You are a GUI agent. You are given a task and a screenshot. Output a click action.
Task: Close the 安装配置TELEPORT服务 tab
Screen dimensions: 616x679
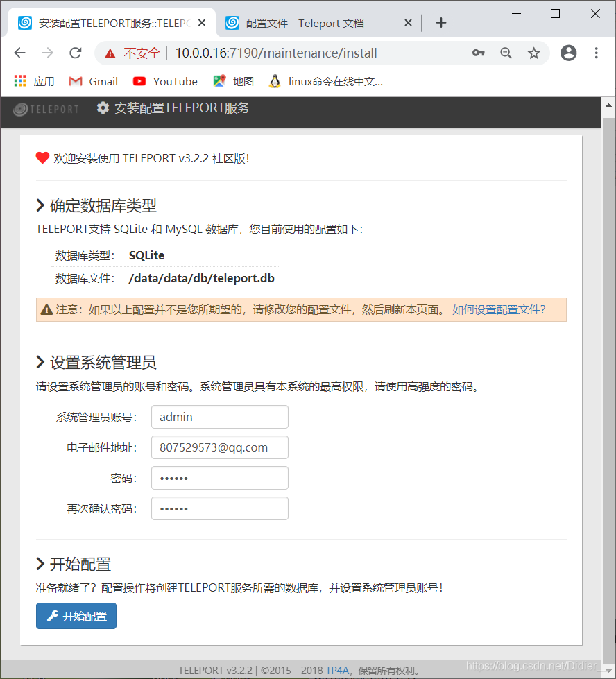pyautogui.click(x=202, y=22)
